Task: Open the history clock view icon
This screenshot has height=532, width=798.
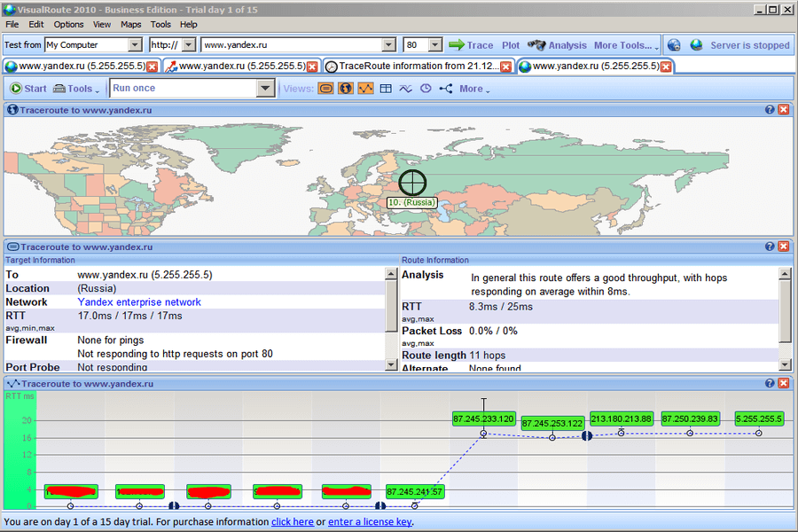Action: point(426,89)
